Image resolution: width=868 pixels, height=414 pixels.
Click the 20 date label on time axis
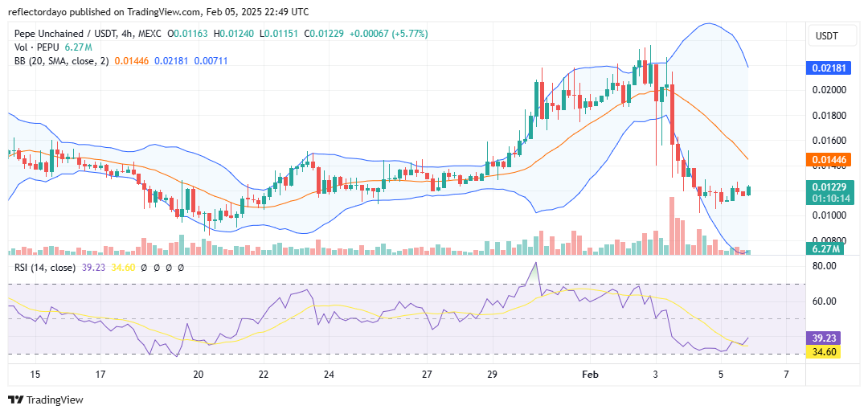coord(199,374)
